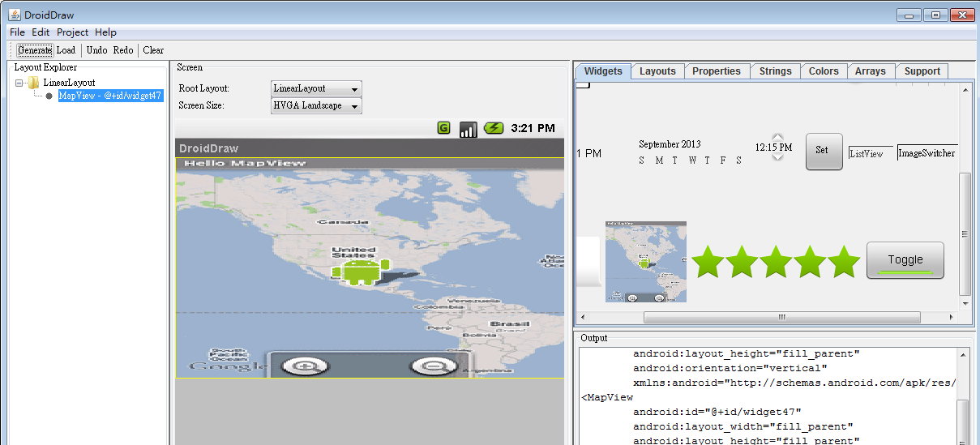Switch to the Layouts tab
Image resolution: width=980 pixels, height=445 pixels.
pos(657,71)
